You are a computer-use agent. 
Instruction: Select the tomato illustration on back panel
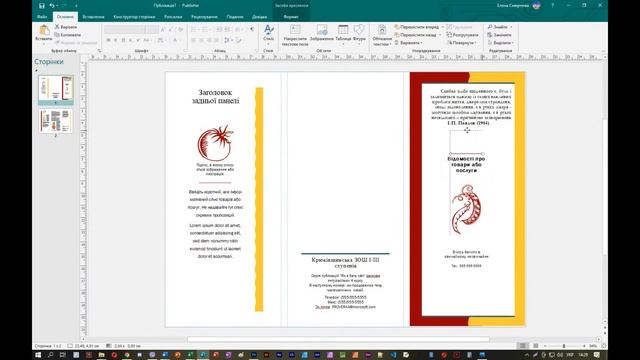coord(215,143)
